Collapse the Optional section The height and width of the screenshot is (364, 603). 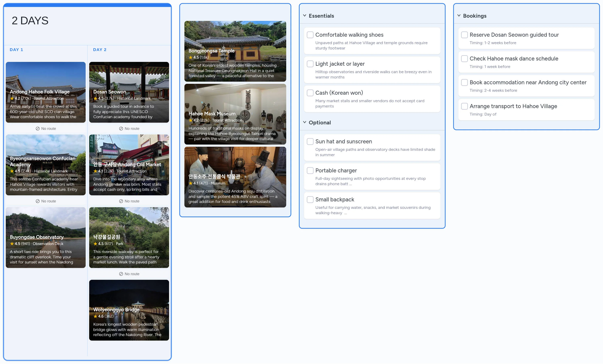[x=305, y=122]
